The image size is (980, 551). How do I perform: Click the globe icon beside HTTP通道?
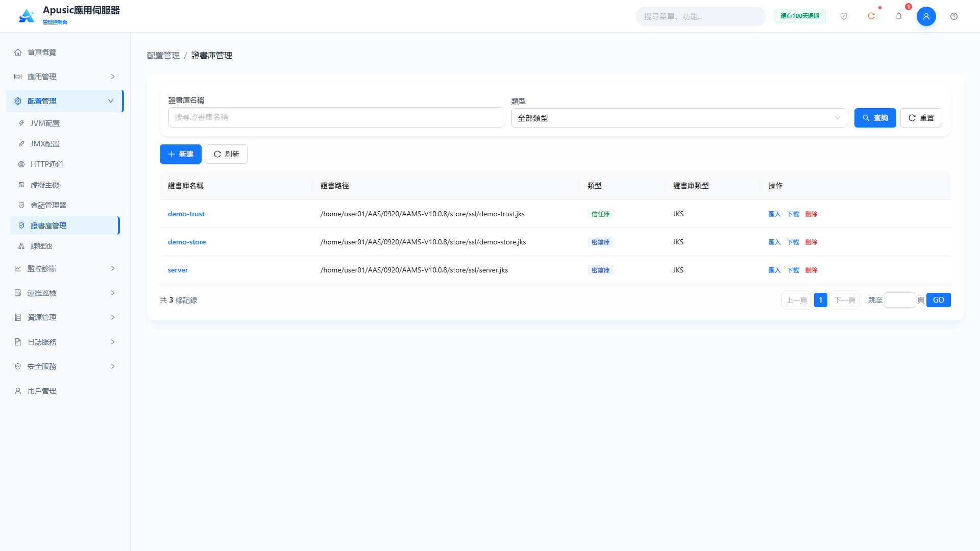(21, 164)
